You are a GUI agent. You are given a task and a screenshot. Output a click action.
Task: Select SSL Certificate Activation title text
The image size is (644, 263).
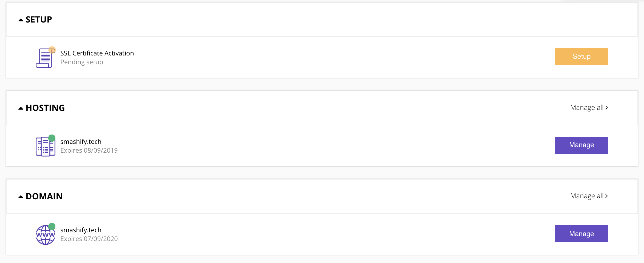click(x=97, y=53)
